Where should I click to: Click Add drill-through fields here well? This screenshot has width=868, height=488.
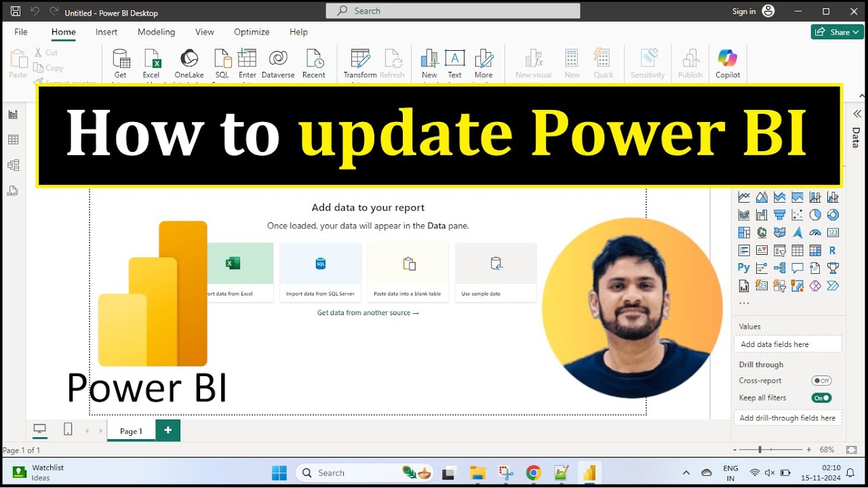(x=787, y=418)
